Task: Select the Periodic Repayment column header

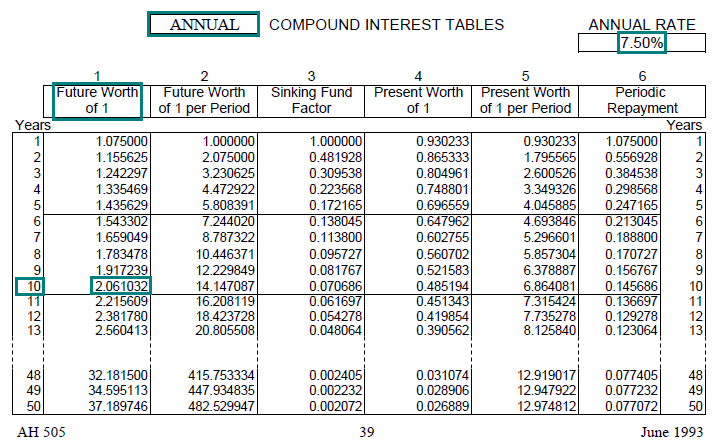Action: [642, 100]
